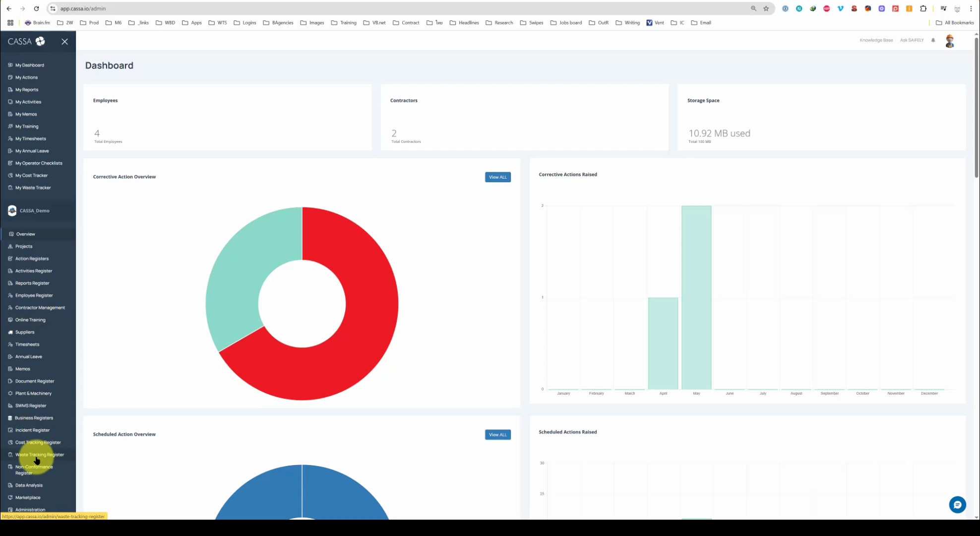This screenshot has width=980, height=536.
Task: Open the Waste Tracking Register menu item
Action: coord(40,455)
